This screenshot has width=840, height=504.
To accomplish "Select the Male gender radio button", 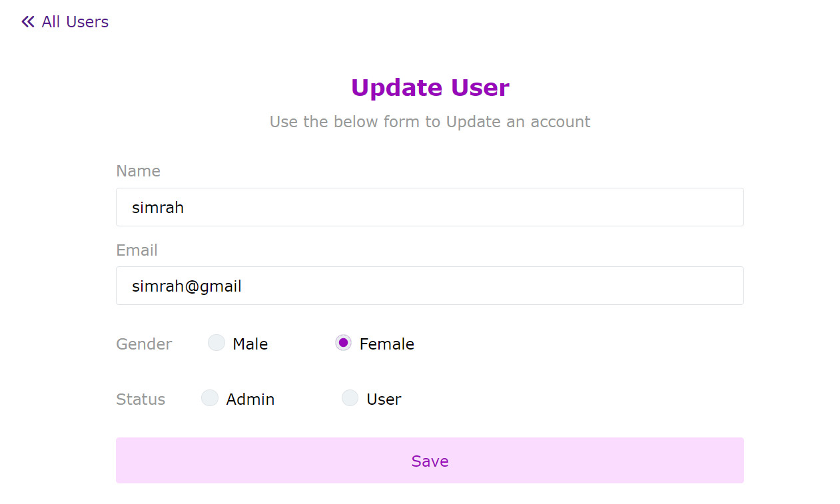I will [216, 342].
